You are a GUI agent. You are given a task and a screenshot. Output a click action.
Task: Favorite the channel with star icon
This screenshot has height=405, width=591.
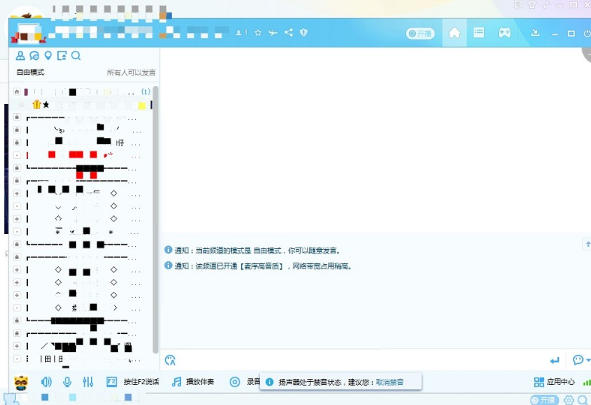tap(258, 33)
